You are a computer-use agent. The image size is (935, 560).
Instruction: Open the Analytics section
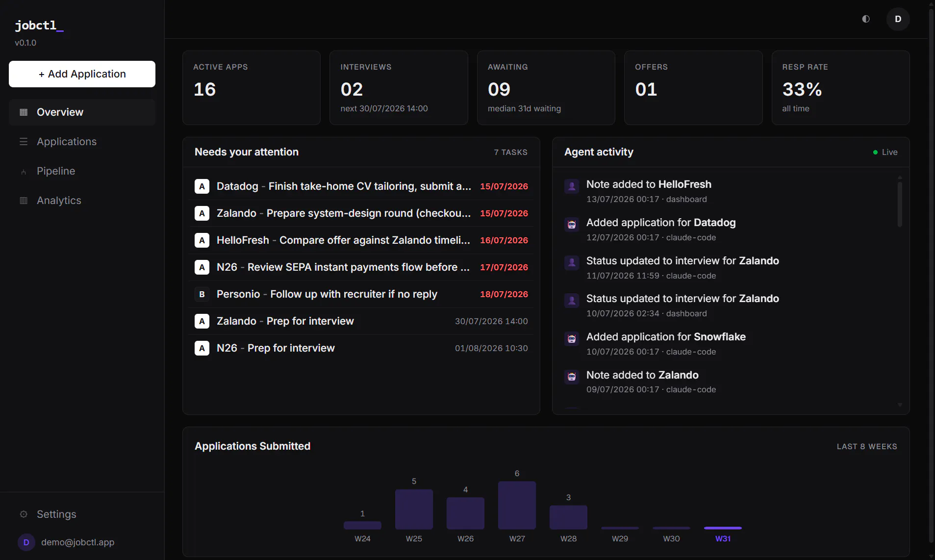[x=82, y=201]
